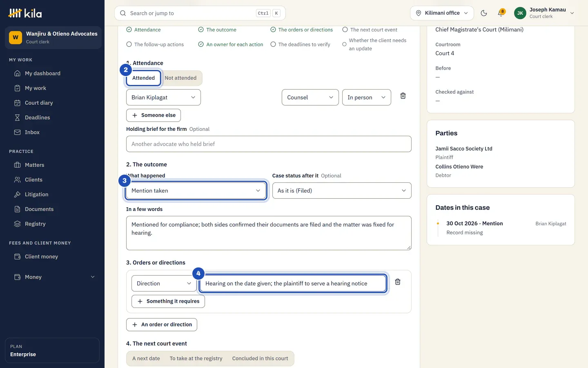Click the Search or jump to field
588x368 pixels.
point(200,13)
